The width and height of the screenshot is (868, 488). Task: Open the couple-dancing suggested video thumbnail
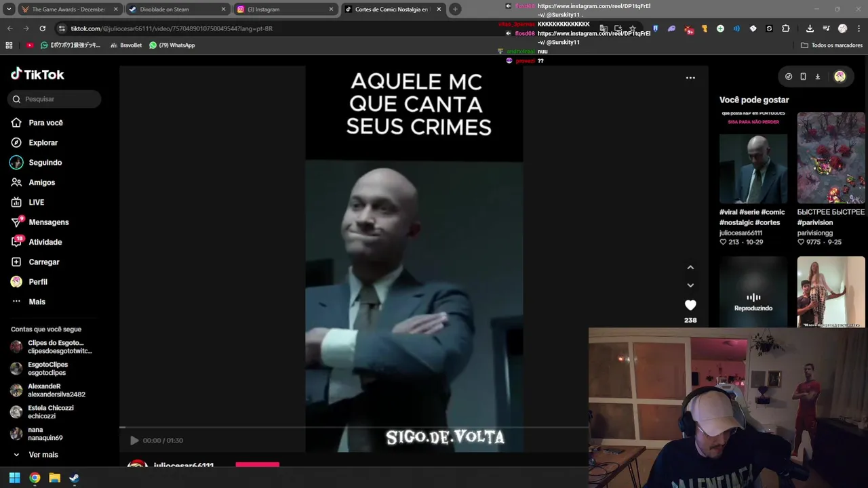(x=831, y=291)
